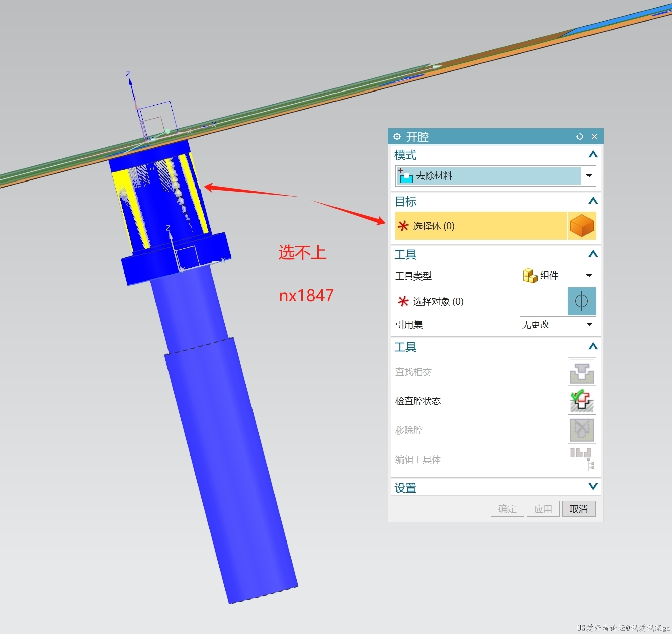
Task: Open the 去除材料 mode dropdown
Action: pyautogui.click(x=589, y=176)
